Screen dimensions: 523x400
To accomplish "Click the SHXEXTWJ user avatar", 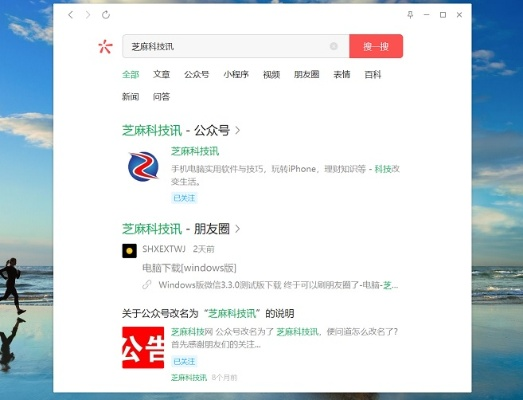I will pyautogui.click(x=129, y=251).
